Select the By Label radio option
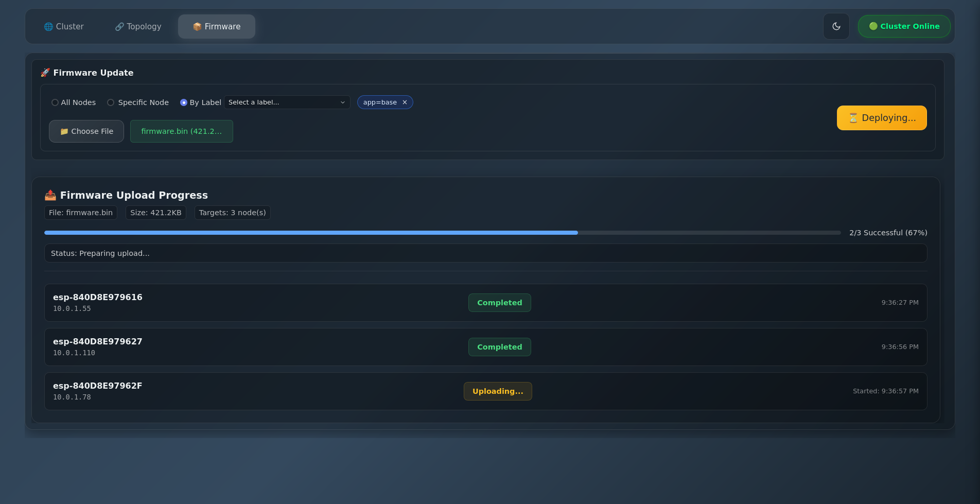The image size is (980, 504). pos(184,102)
